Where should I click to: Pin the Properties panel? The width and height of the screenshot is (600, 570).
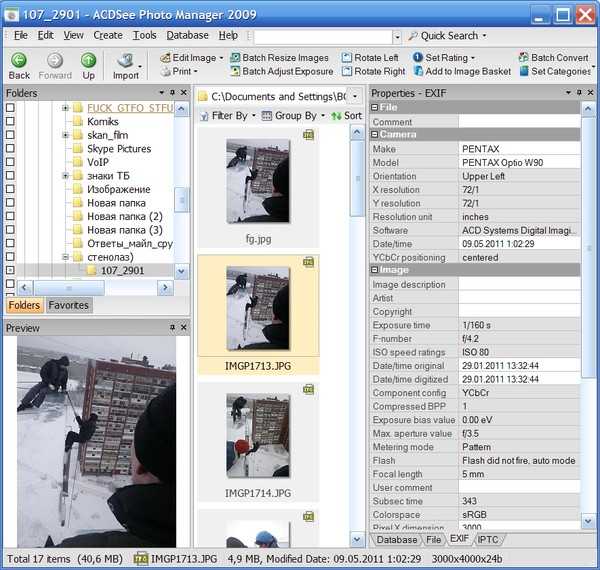tap(579, 93)
